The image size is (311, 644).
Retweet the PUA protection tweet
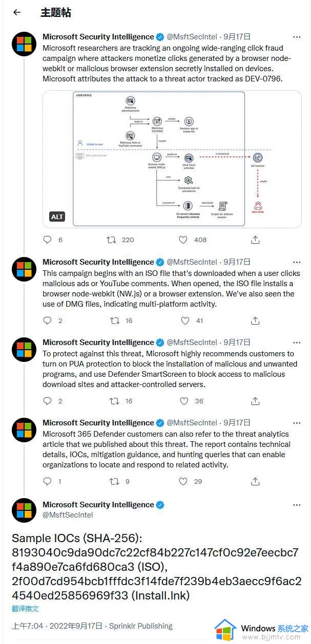[115, 401]
